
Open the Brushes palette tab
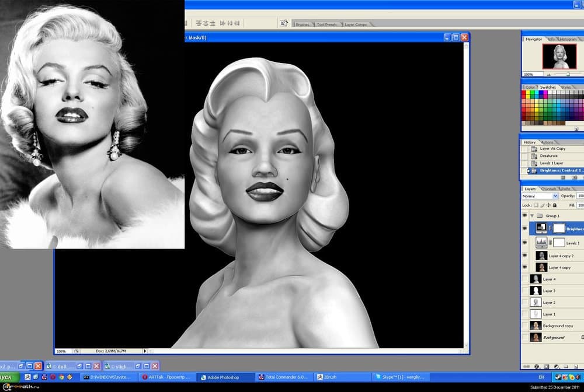coord(303,24)
